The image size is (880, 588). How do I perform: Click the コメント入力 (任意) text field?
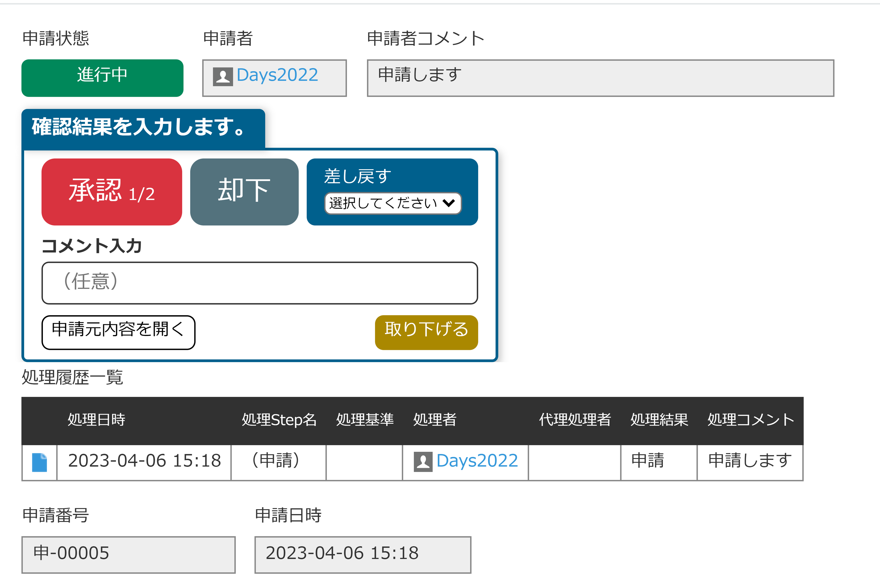[x=259, y=283]
